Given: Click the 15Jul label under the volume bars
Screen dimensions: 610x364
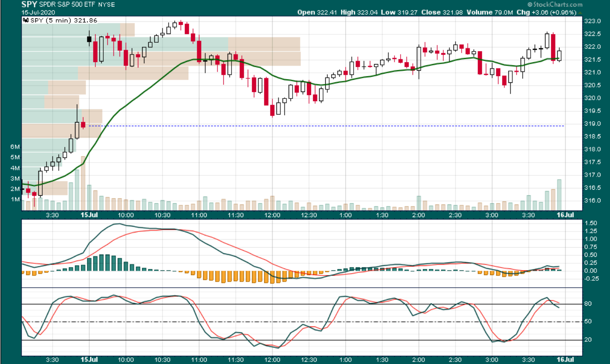Looking at the screenshot, I should [89, 215].
